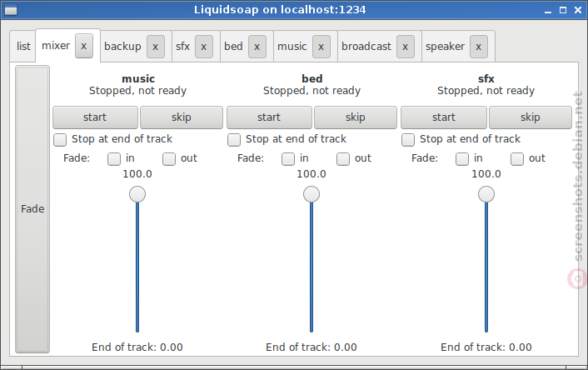Enable Stop at end of track for sfx

point(408,140)
